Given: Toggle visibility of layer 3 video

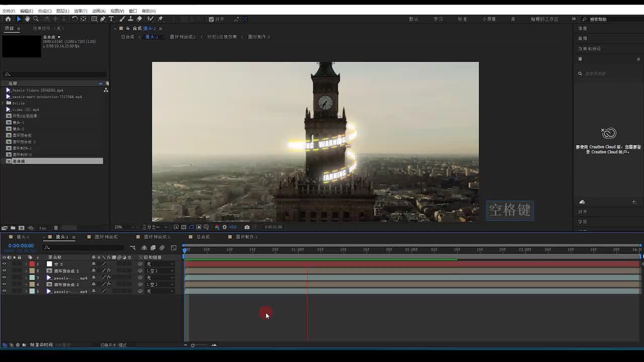Looking at the screenshot, I should pyautogui.click(x=4, y=278).
